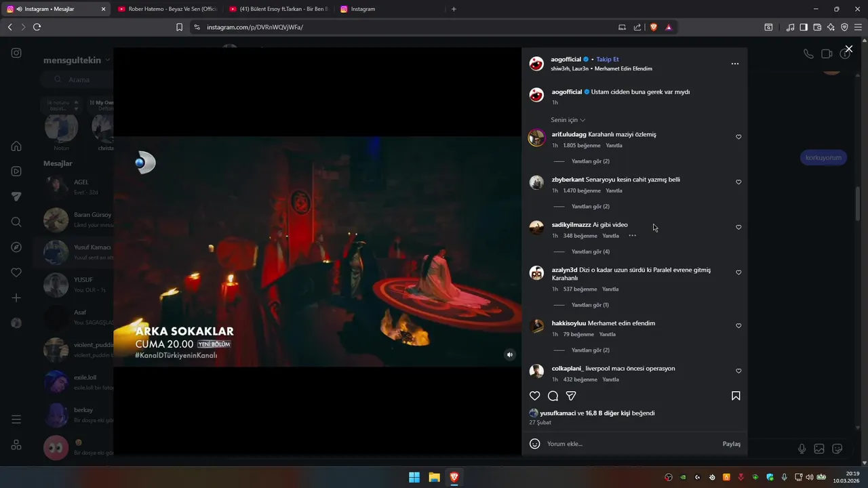Like azalyn3d's comment
This screenshot has width=868, height=488.
[x=738, y=272]
